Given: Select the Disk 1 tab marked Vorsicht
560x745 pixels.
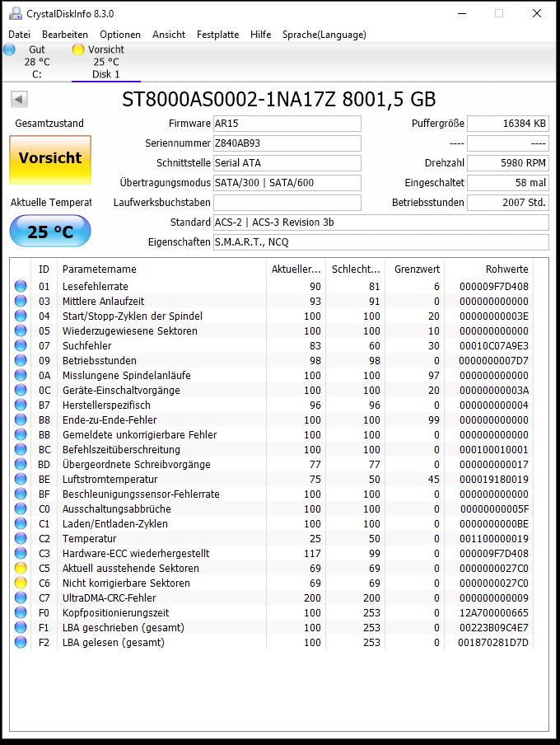Looking at the screenshot, I should pos(105,62).
